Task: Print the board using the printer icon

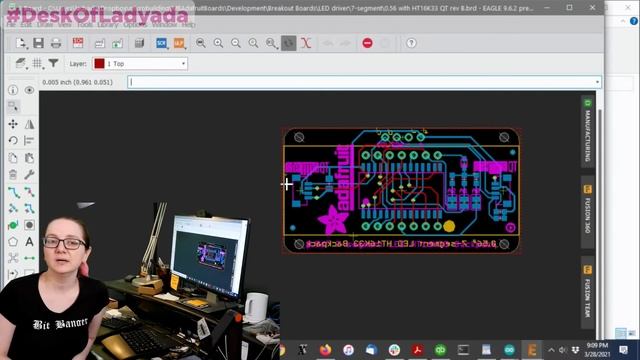Action: coord(56,43)
